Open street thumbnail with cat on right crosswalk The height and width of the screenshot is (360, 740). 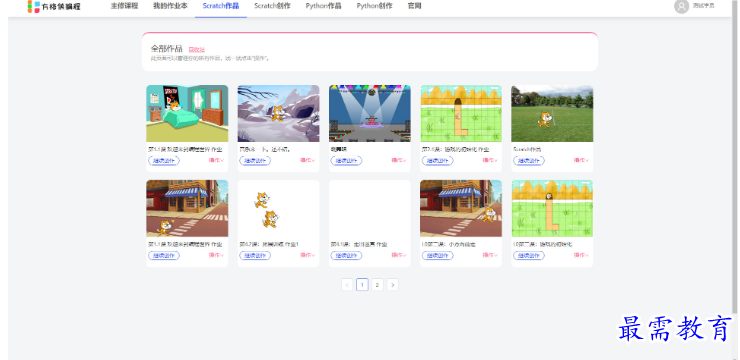pyautogui.click(x=461, y=208)
